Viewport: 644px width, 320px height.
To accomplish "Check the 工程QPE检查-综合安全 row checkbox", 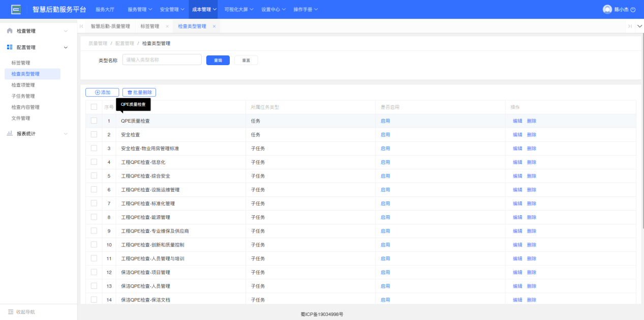I will pos(94,176).
